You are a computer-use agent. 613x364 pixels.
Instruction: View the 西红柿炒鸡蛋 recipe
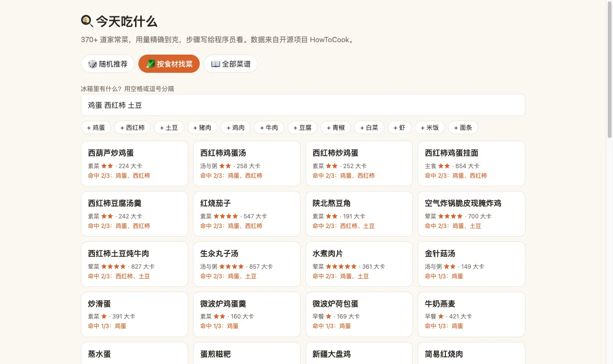tap(359, 163)
